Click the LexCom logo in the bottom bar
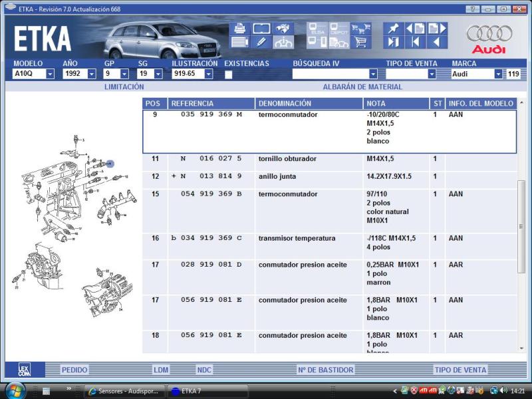Image resolution: width=532 pixels, height=399 pixels. [25, 370]
